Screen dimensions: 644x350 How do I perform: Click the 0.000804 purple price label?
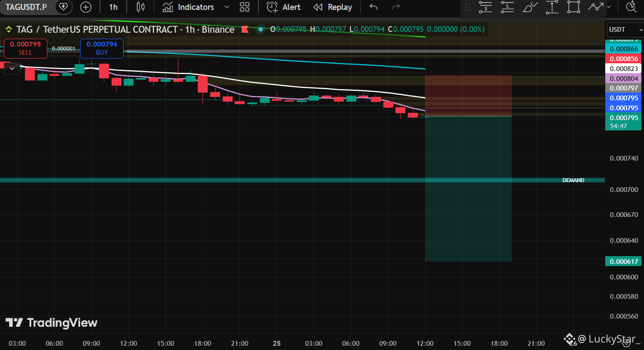623,78
